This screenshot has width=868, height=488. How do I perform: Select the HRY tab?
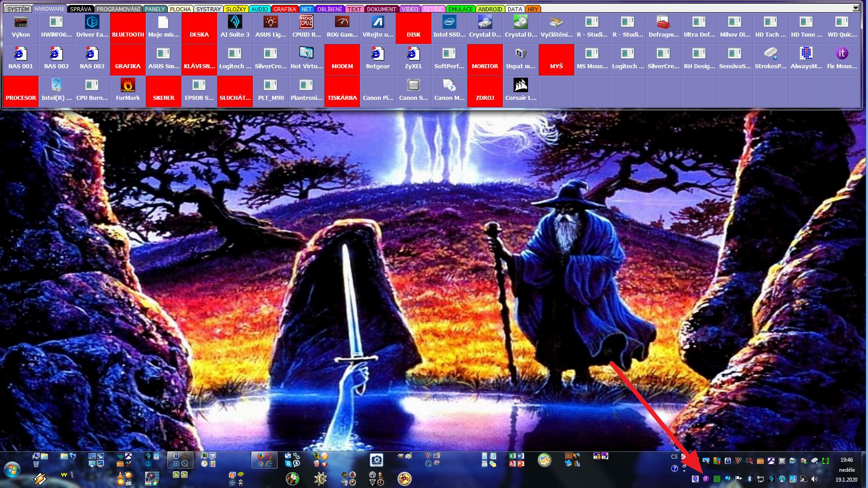(x=533, y=9)
